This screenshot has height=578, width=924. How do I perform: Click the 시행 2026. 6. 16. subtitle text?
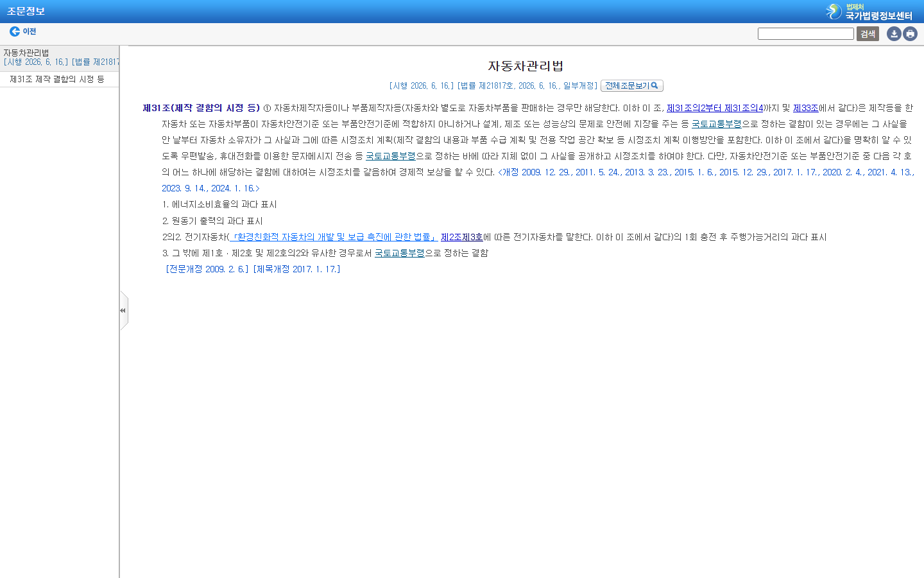(422, 85)
